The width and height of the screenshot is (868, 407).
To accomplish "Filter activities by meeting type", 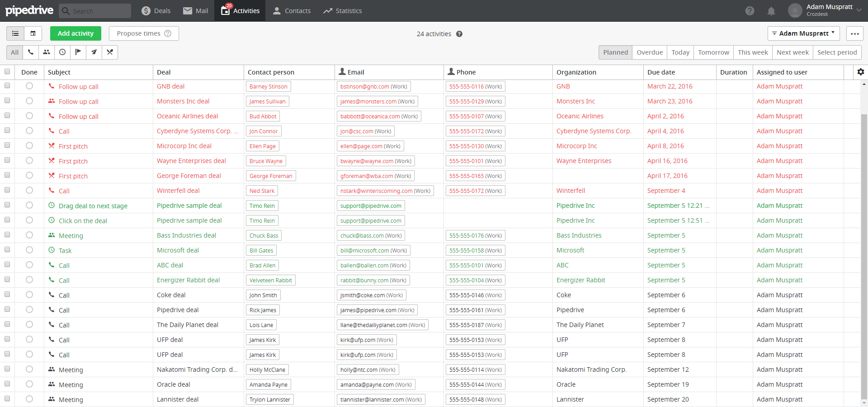I will pyautogui.click(x=47, y=52).
